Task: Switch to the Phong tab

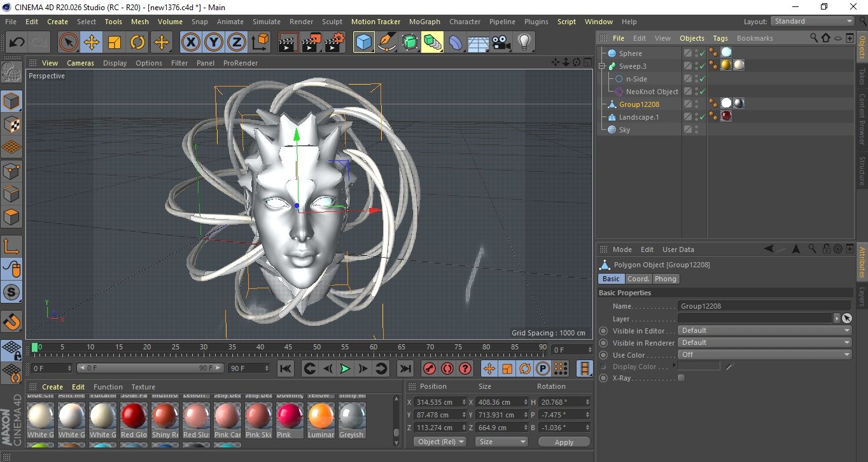Action: click(666, 279)
